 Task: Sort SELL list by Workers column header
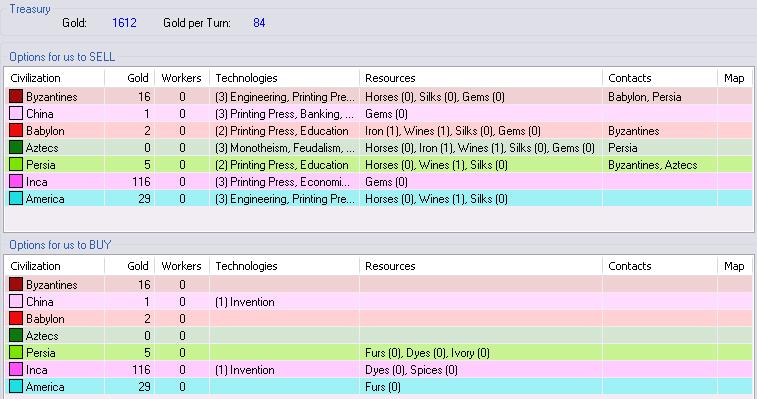[182, 78]
